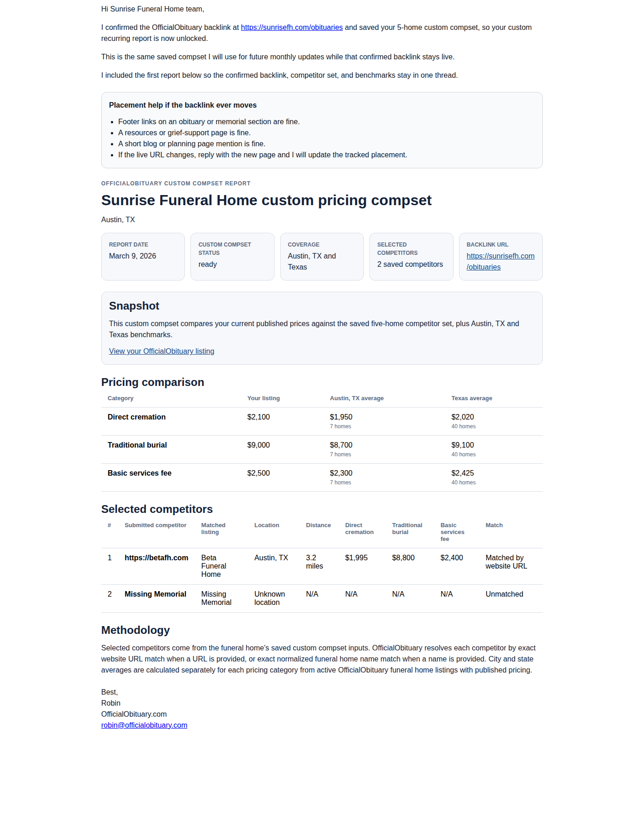The height and width of the screenshot is (828, 644).
Task: Click the Missing Memorial submitted competitor entry
Action: coord(155,594)
